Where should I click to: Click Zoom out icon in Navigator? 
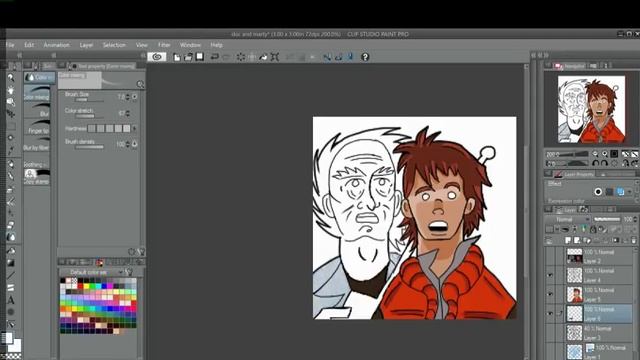[x=595, y=154]
